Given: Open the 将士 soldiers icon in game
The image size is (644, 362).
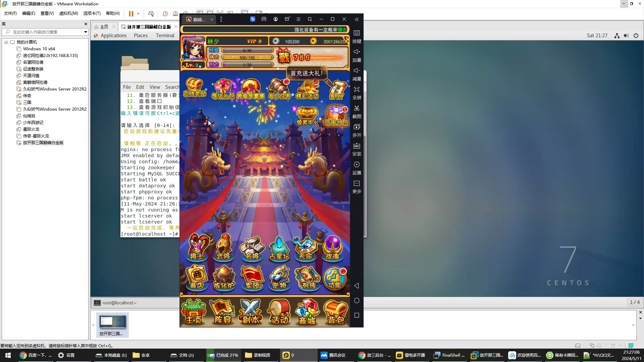Looking at the screenshot, I should 197,247.
